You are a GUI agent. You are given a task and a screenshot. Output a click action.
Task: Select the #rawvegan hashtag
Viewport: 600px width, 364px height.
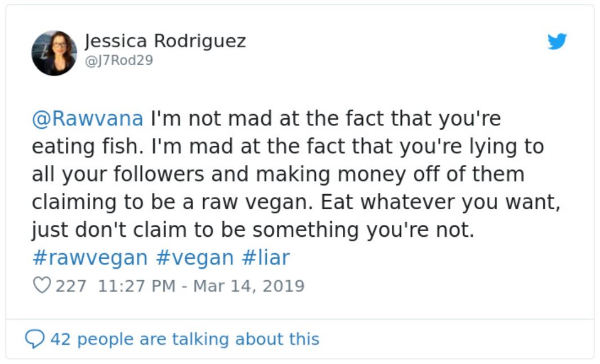(90, 258)
